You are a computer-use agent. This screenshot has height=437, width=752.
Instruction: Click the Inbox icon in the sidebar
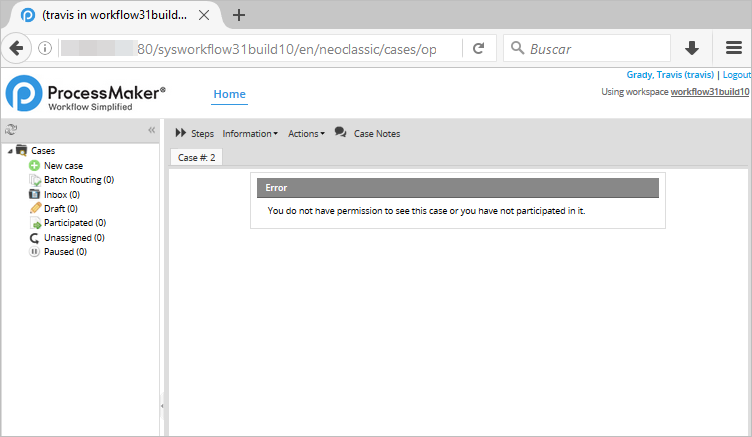pyautogui.click(x=35, y=194)
